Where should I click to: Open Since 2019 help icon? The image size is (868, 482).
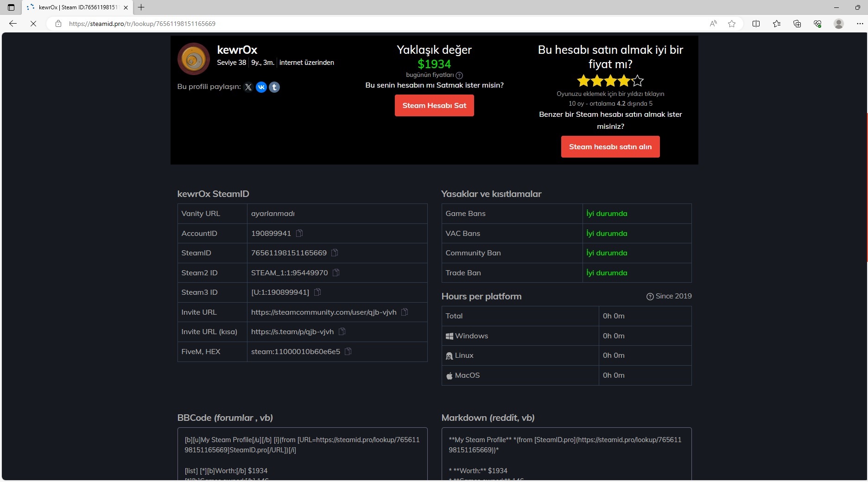pos(650,297)
